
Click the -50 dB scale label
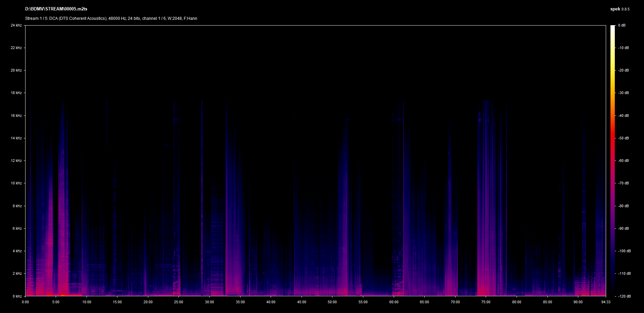click(624, 138)
